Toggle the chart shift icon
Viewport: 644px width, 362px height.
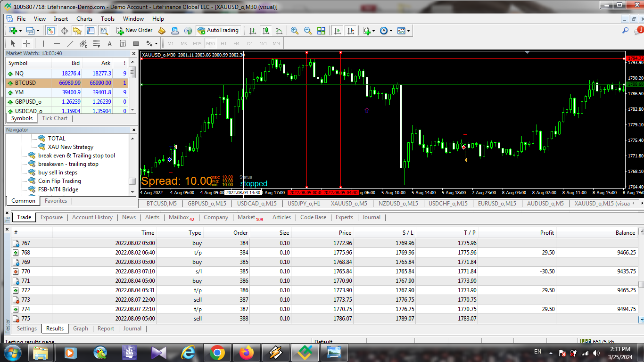tap(350, 31)
